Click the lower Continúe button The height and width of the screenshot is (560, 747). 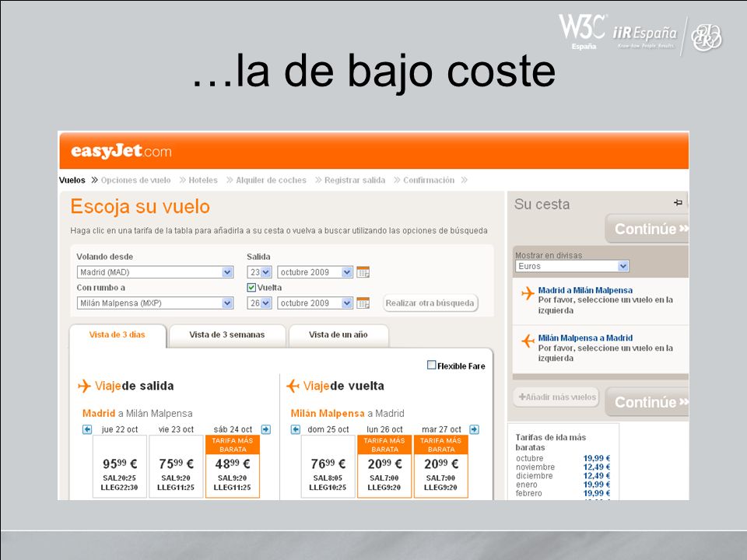(x=647, y=402)
